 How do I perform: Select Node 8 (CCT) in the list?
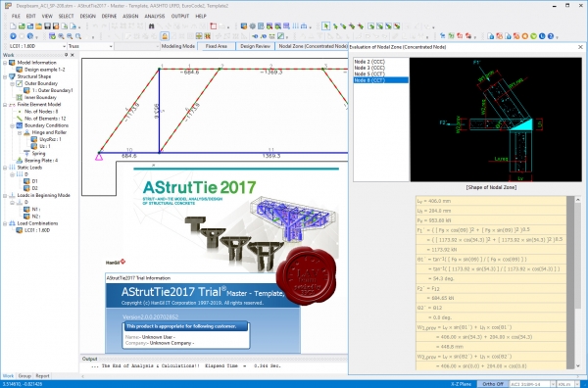click(381, 80)
